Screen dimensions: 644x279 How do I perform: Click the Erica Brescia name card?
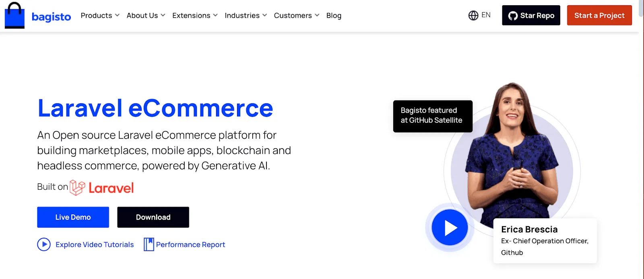point(545,240)
